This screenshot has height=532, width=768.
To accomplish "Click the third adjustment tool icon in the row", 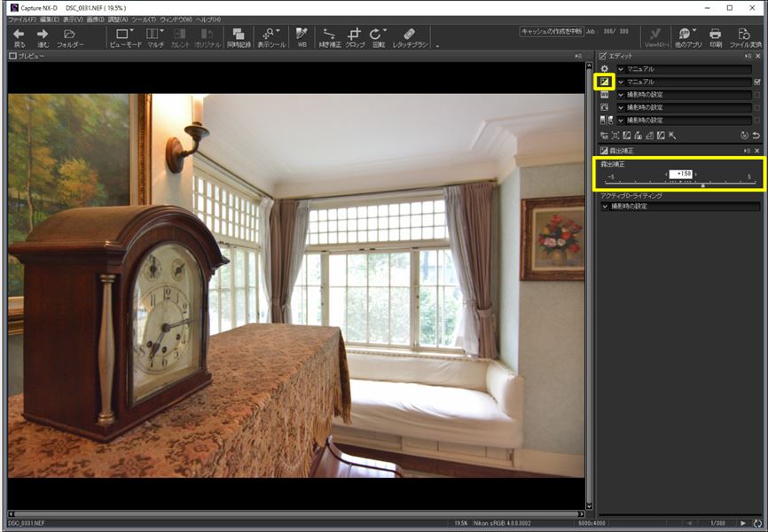I will pos(627,136).
